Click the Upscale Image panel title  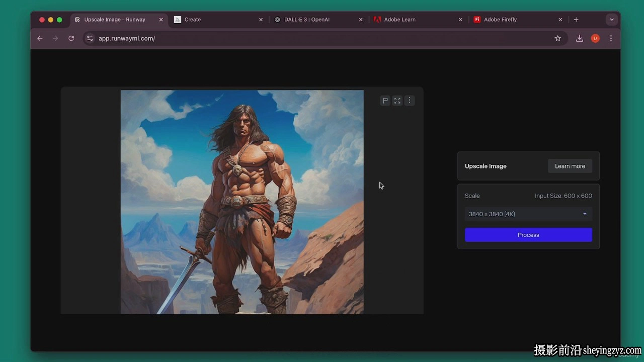coord(486,166)
